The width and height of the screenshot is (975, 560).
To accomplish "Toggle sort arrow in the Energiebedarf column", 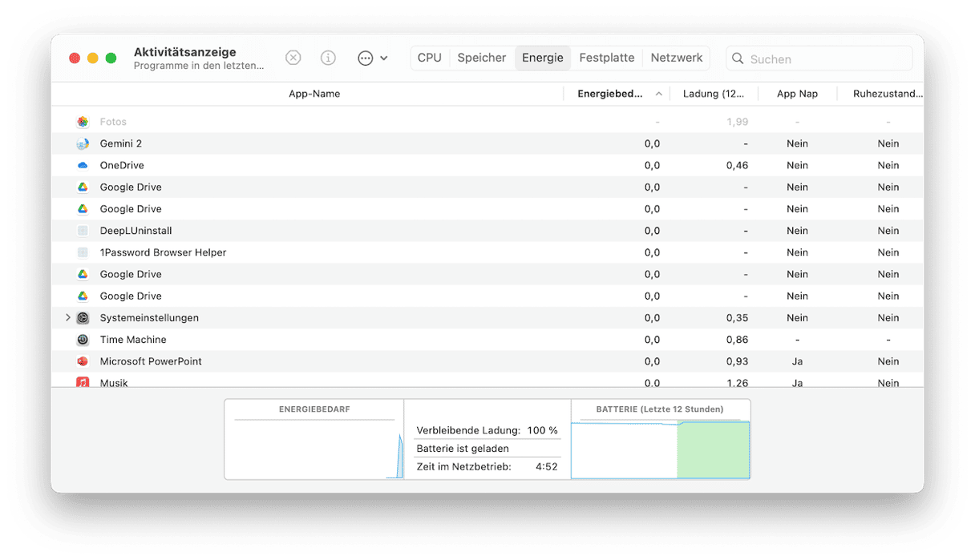I will coord(659,94).
